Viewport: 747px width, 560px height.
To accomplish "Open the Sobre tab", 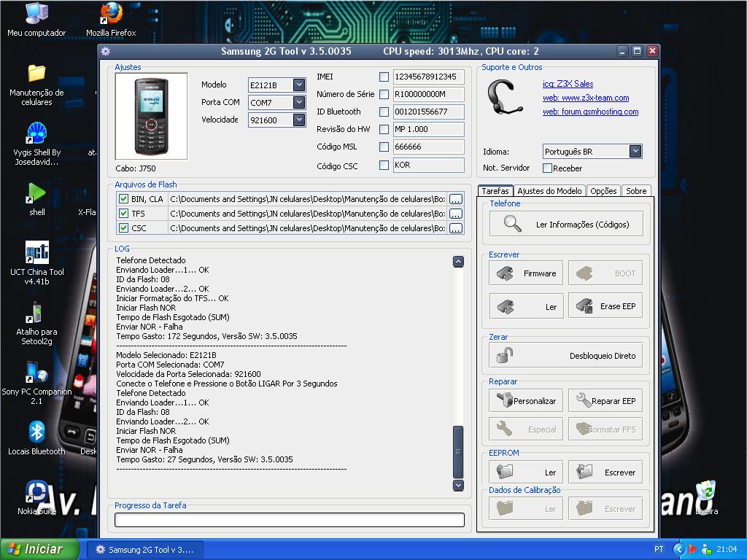I will [636, 191].
